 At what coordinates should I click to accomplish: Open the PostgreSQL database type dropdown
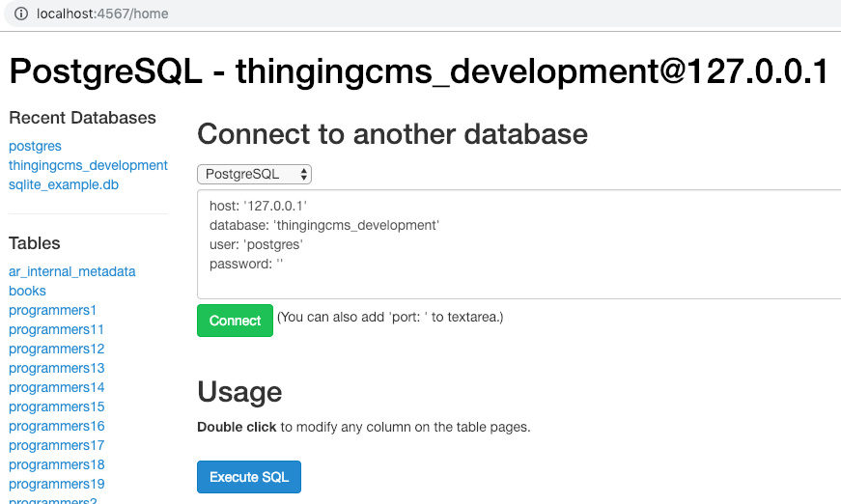tap(254, 174)
